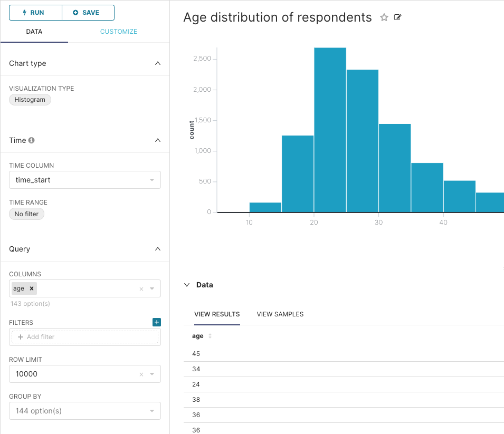Favorite the chart with the star icon

384,17
